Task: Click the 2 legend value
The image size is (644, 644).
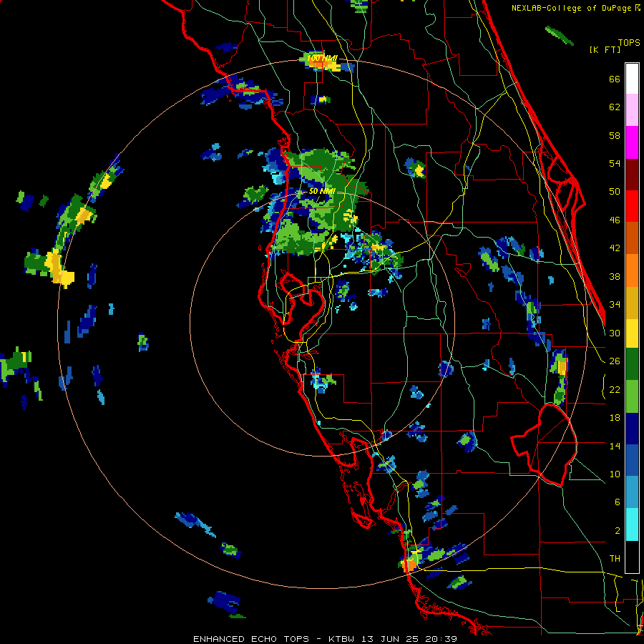Action: pos(617,530)
